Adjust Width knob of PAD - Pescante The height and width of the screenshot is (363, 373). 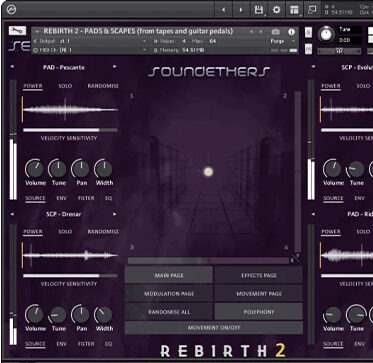pyautogui.click(x=104, y=169)
